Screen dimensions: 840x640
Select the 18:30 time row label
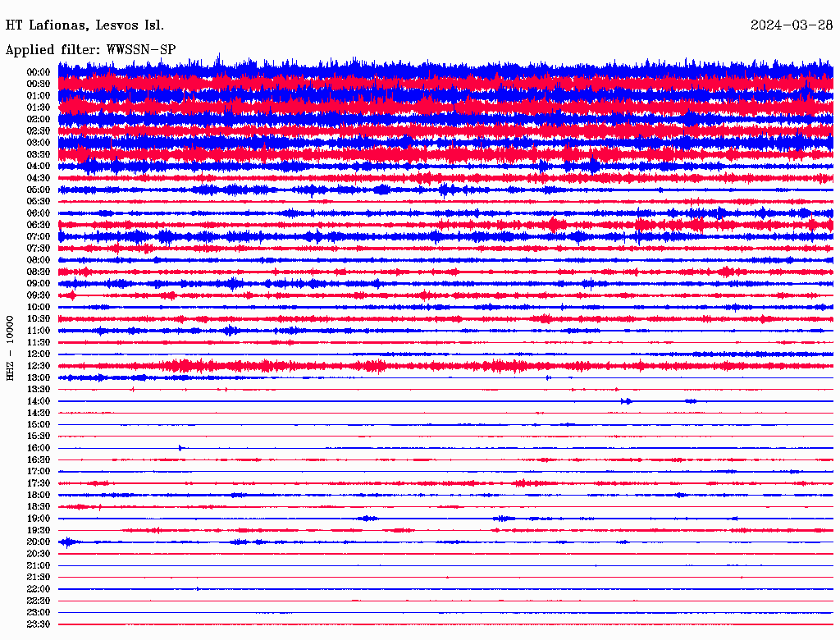pos(39,507)
